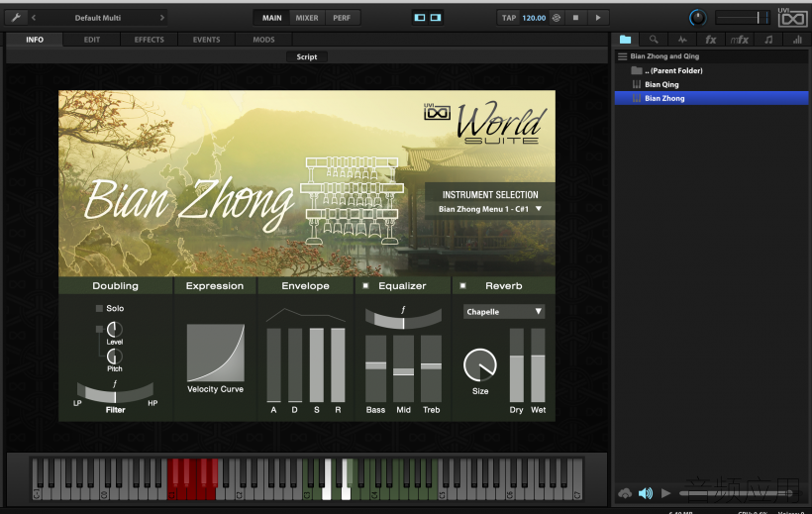Adjust the master volume knob

[x=697, y=18]
